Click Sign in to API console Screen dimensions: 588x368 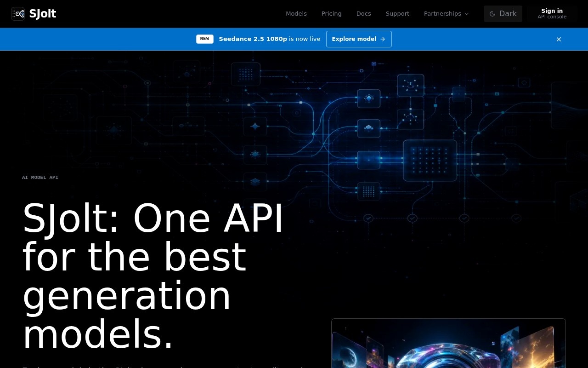click(x=552, y=14)
